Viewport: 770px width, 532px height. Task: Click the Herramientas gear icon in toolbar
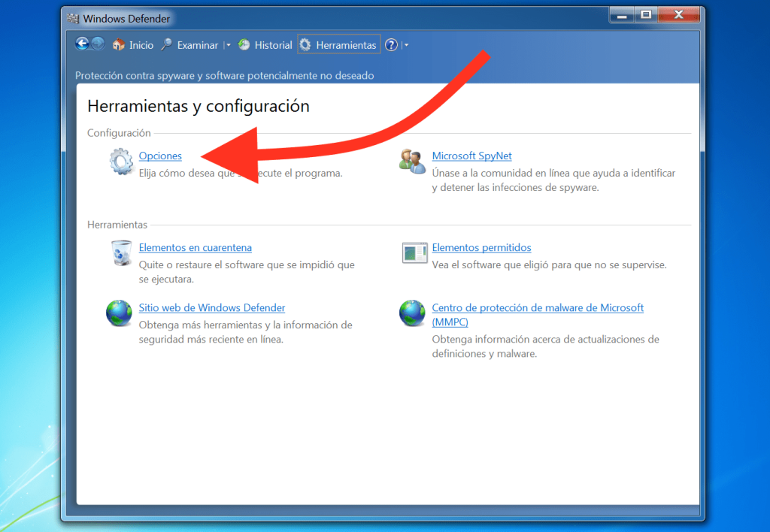coord(307,44)
